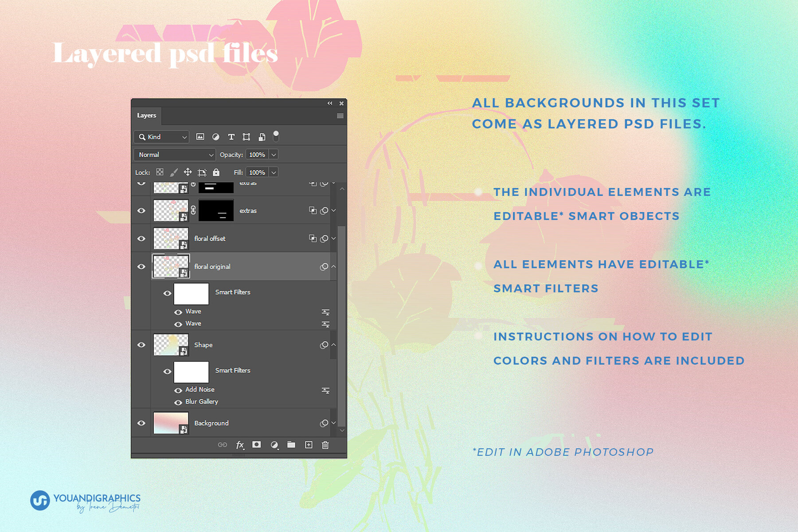This screenshot has height=532, width=798.
Task: Open the Layers panel flyout menu
Action: pyautogui.click(x=340, y=116)
